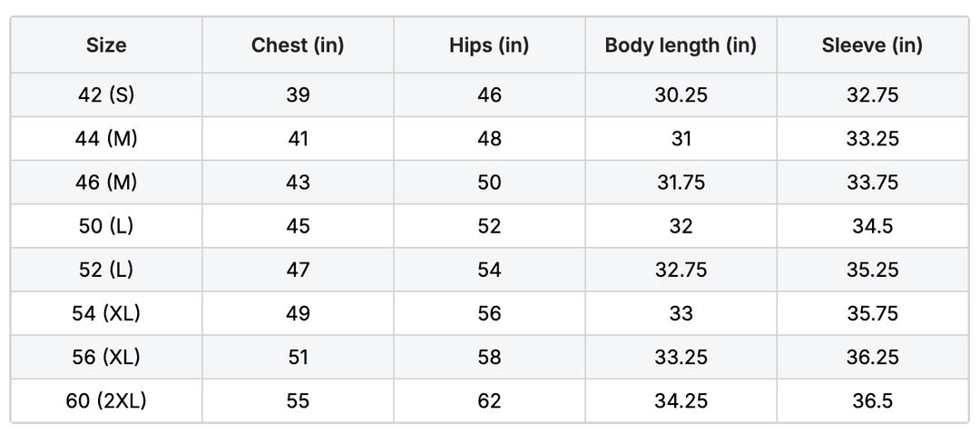Click the 52 (L) size cell
980x434 pixels.
point(106,270)
